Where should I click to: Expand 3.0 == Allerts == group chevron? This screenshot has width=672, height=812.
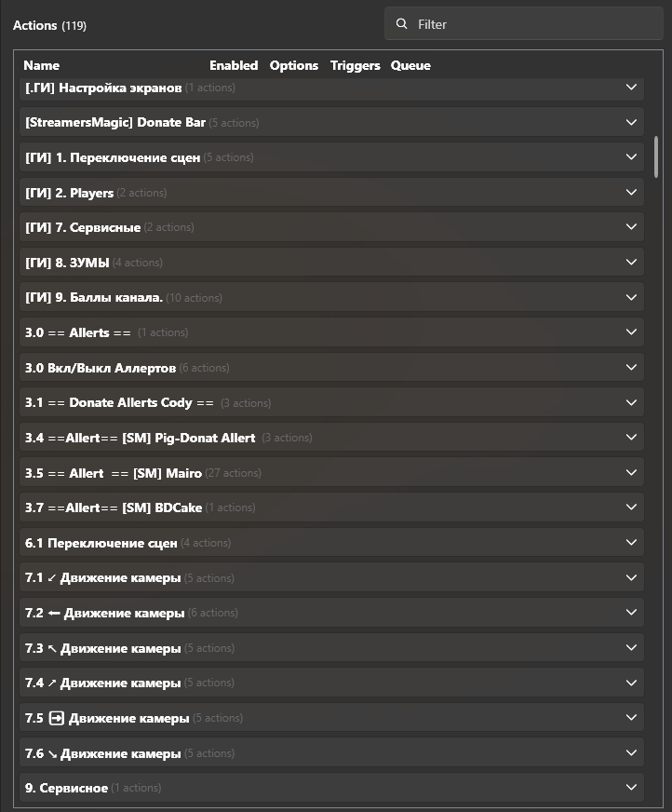pos(631,332)
